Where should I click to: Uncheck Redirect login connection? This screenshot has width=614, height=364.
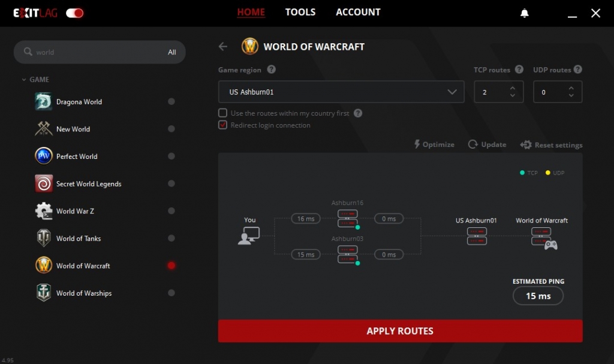pyautogui.click(x=222, y=125)
